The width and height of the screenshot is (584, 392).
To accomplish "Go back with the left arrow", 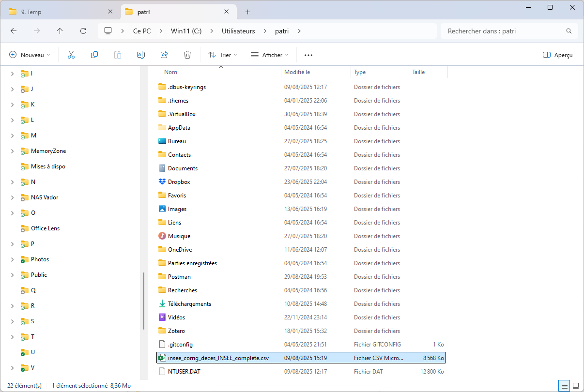I will coord(14,30).
